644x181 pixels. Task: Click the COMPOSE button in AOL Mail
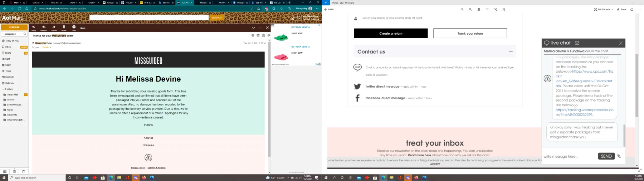(14, 27)
